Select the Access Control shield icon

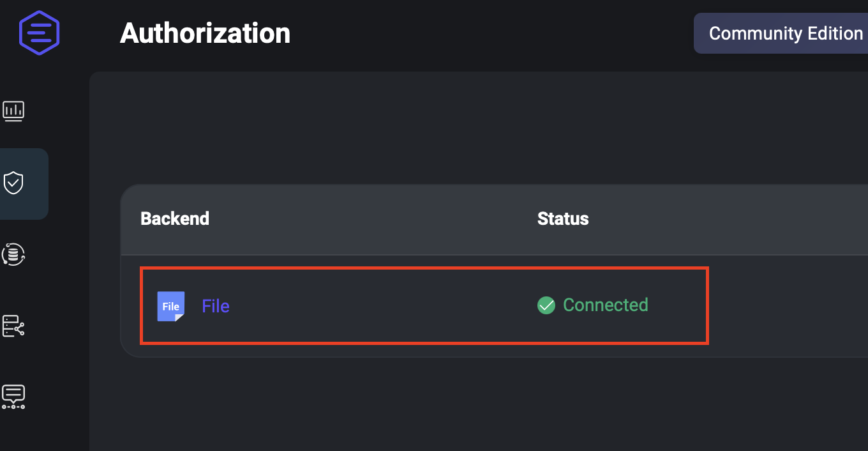click(x=13, y=183)
